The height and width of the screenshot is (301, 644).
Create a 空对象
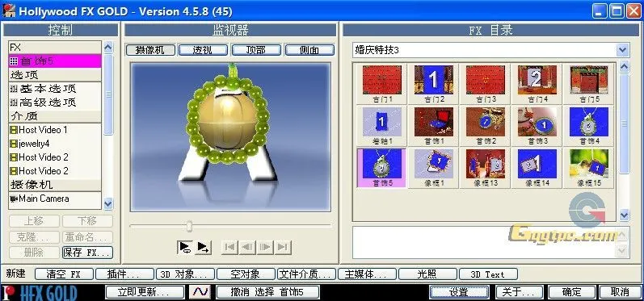246,274
